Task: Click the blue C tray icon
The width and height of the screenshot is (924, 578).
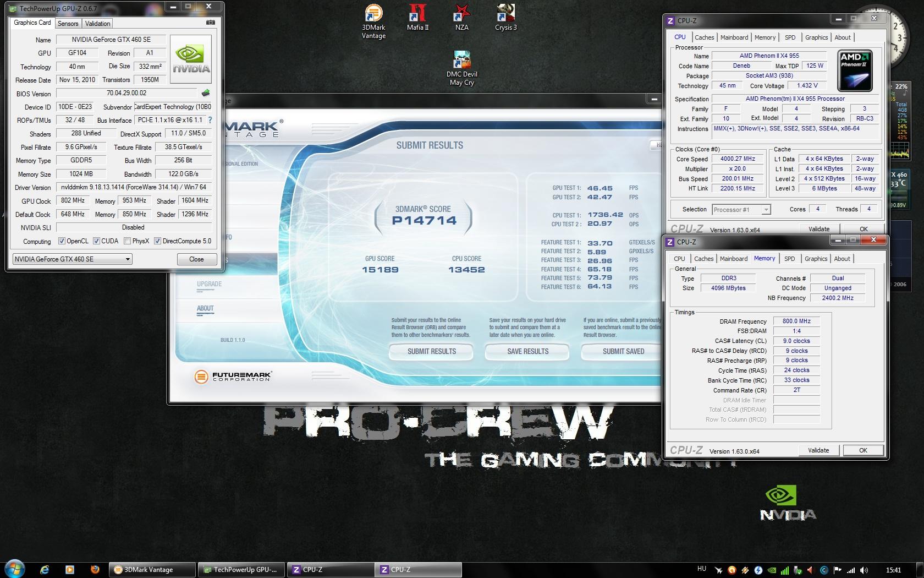Action: click(x=824, y=570)
